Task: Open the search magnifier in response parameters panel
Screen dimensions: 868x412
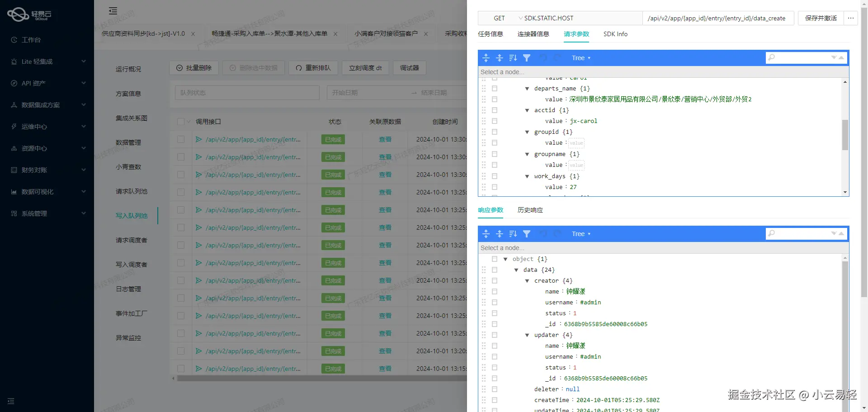Action: (772, 233)
